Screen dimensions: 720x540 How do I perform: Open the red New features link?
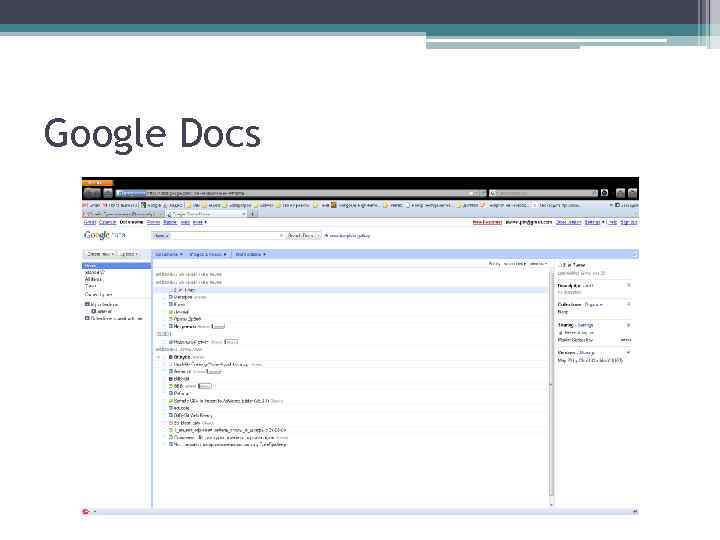click(487, 222)
